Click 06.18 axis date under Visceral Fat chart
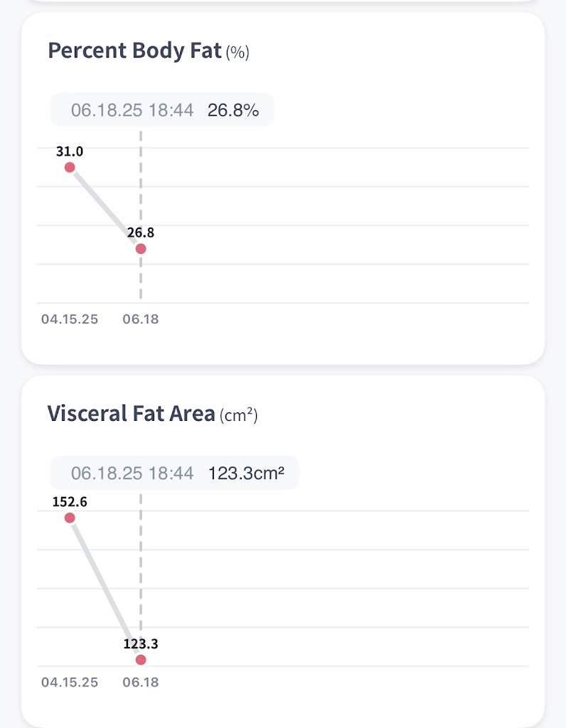The image size is (566, 728). tap(141, 682)
